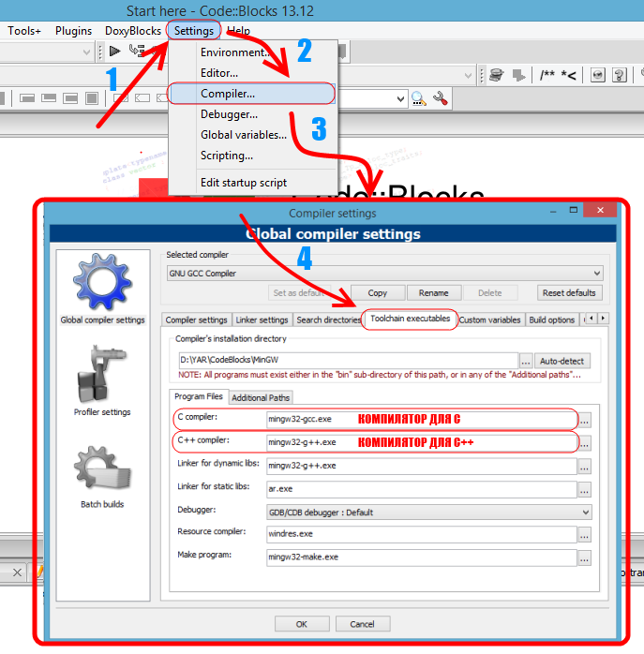
Task: Expand the Debugger dropdown list
Action: [x=586, y=512]
